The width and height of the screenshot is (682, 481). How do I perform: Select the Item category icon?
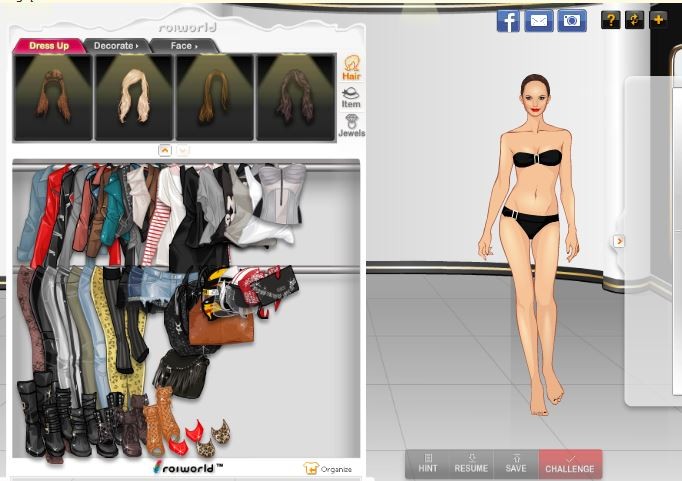click(351, 97)
